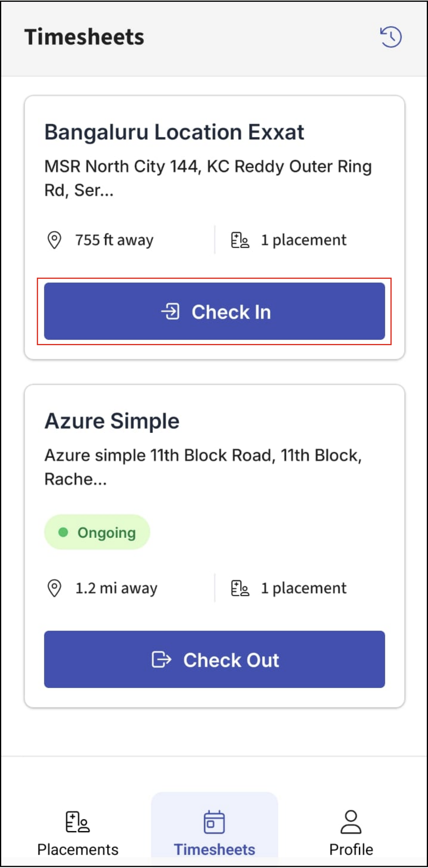
Task: Select the Timesheets bottom tab
Action: point(214,833)
